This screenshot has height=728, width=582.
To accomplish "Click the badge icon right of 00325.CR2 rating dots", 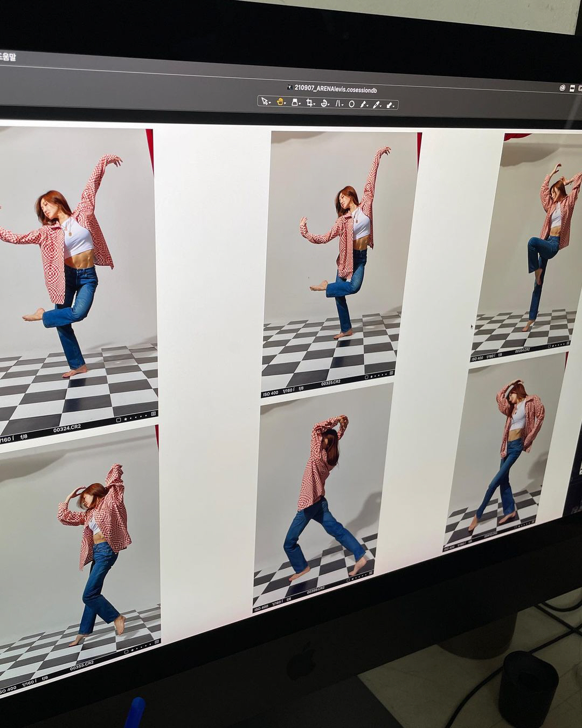I will tap(392, 372).
